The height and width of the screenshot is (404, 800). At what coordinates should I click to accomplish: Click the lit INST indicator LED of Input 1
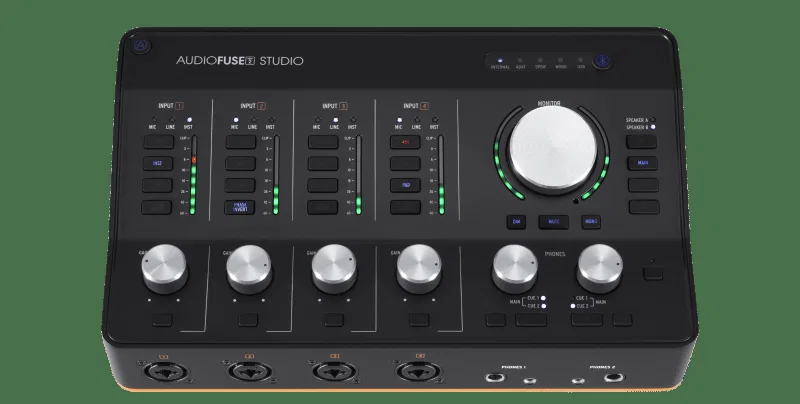coord(189,120)
